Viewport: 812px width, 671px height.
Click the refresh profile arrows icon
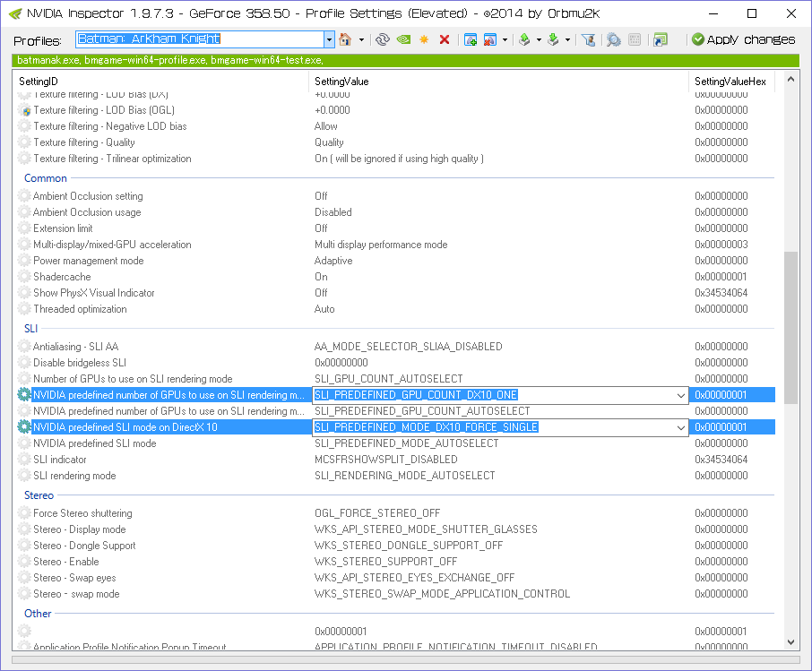pos(383,39)
